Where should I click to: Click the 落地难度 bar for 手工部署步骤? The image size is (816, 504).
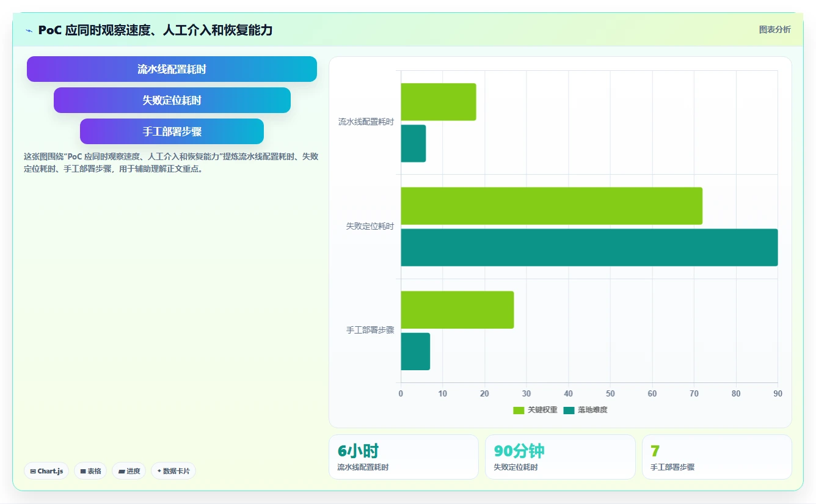[415, 351]
